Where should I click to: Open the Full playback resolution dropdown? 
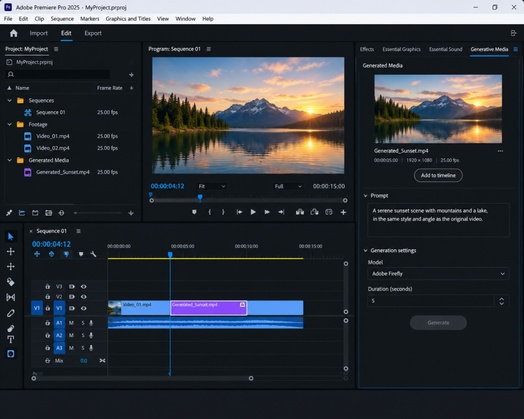288,186
